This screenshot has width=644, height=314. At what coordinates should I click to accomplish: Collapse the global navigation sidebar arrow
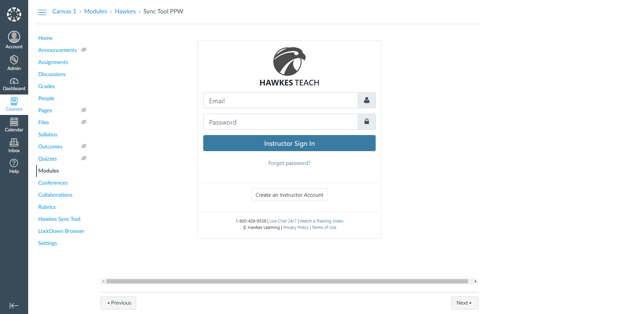pyautogui.click(x=14, y=306)
